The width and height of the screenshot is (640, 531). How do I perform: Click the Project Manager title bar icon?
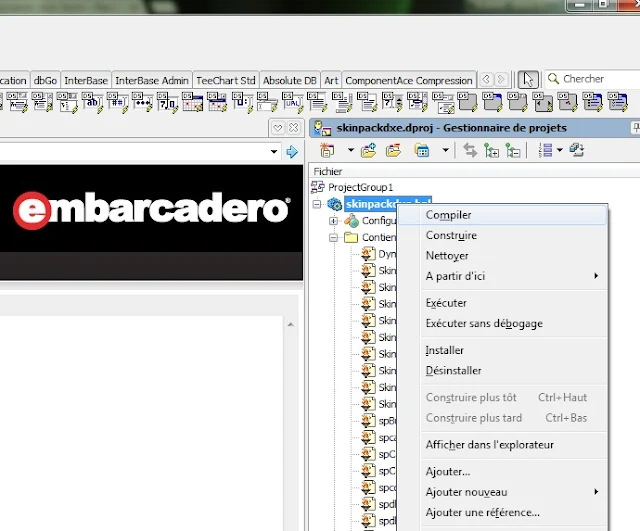coord(322,129)
